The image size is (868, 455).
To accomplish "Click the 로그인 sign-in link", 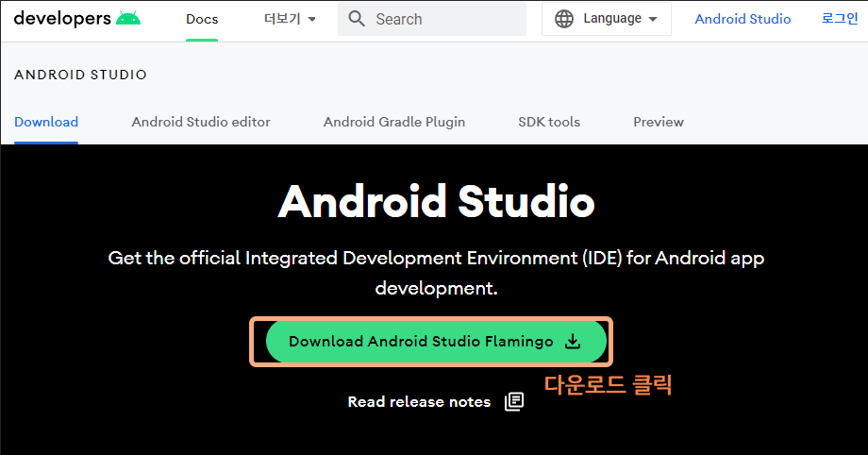I will point(840,18).
